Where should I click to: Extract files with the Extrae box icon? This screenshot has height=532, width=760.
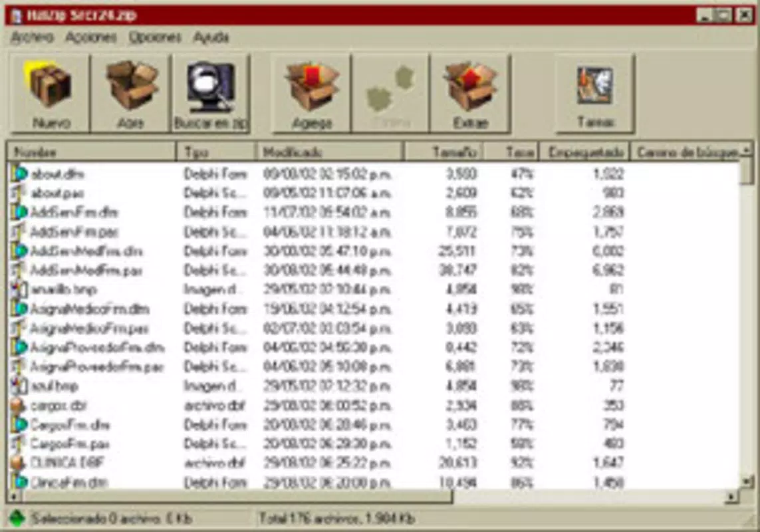(x=469, y=85)
